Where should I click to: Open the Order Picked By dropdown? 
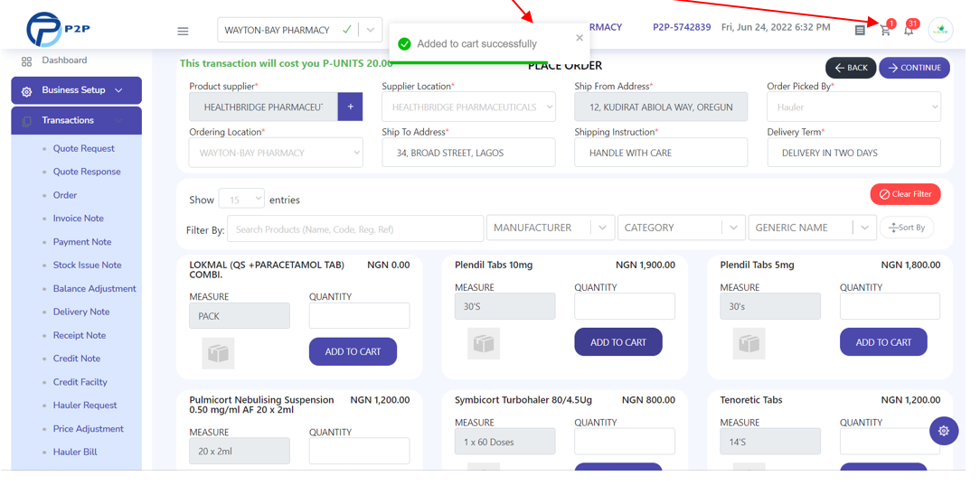coord(853,107)
